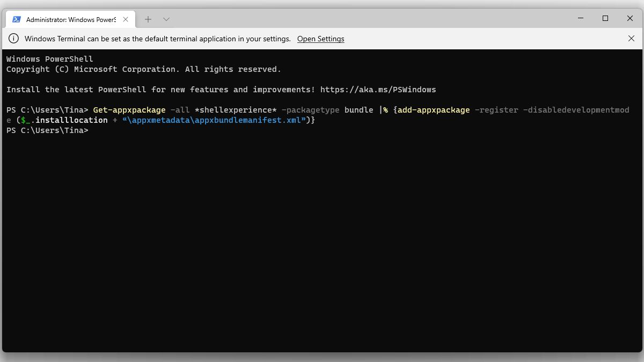
Task: Click the default terminal application message text
Action: [157, 39]
